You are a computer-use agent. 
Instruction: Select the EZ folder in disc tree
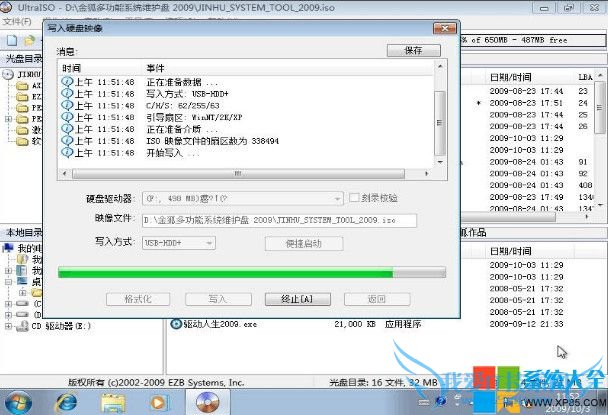pyautogui.click(x=22, y=96)
